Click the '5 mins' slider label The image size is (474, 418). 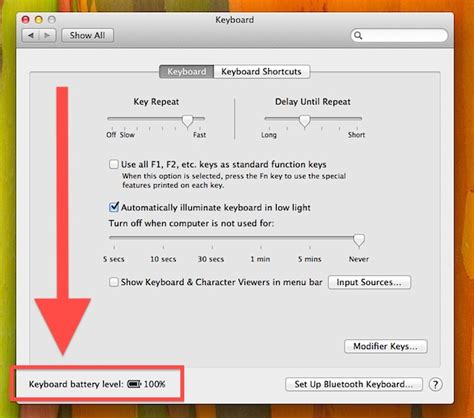[309, 259]
